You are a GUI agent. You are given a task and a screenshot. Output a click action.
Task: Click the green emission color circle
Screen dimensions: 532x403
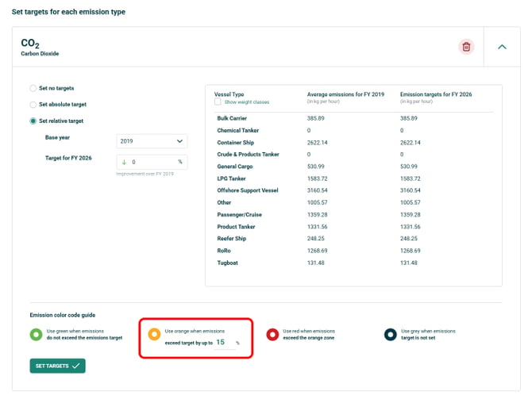(36, 334)
